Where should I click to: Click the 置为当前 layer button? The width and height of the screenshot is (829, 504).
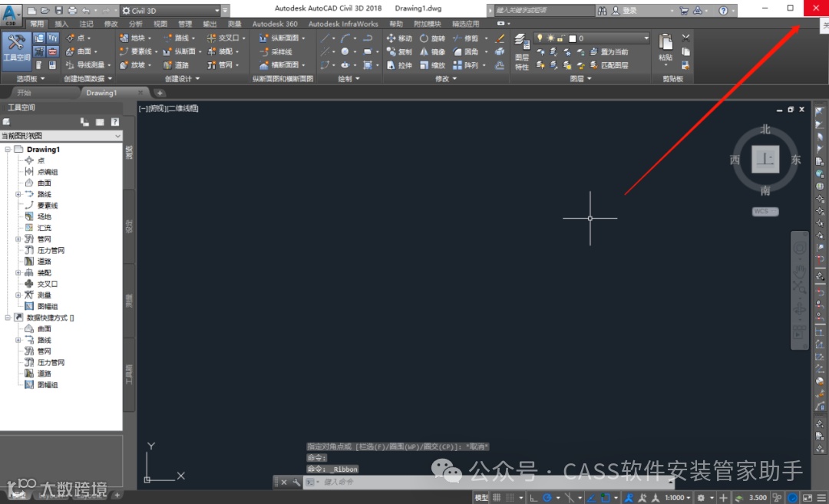coord(609,51)
